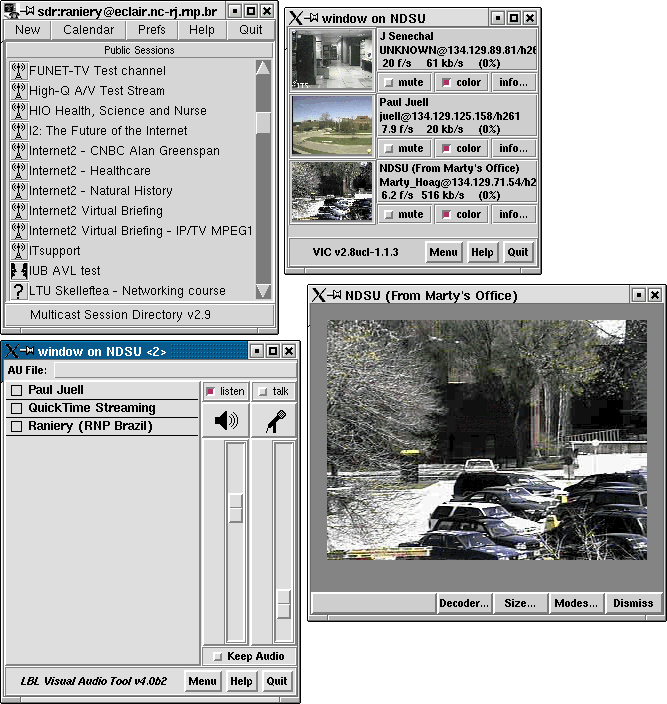
Task: Click info... button for Paul Juell
Action: [x=513, y=149]
